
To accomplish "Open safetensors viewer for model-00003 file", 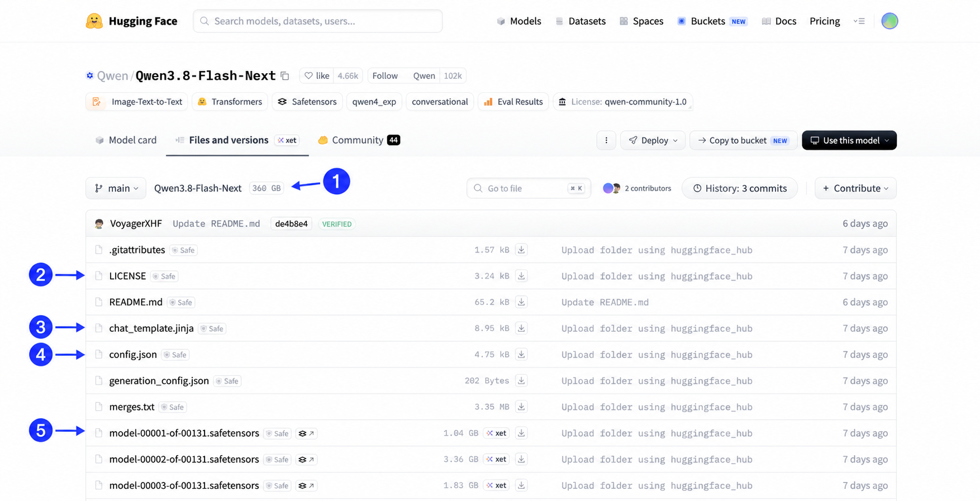I will tap(306, 486).
